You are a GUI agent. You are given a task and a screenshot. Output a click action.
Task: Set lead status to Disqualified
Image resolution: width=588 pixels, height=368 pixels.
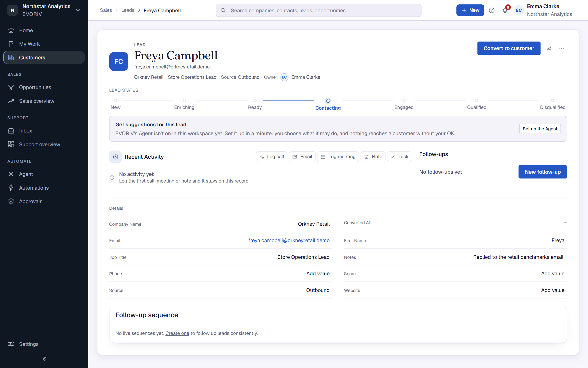552,104
